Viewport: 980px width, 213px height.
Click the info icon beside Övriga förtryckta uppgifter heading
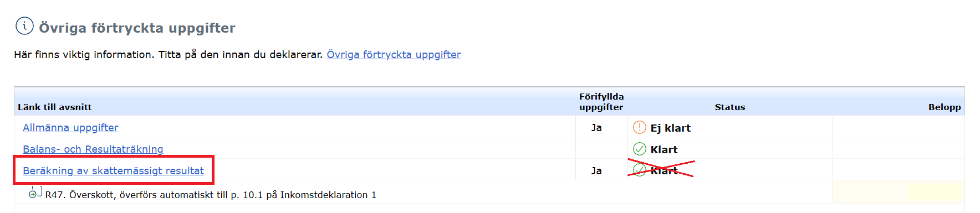click(24, 26)
